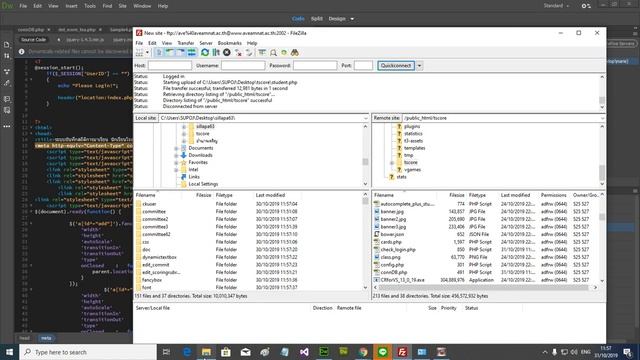
Task: Click the three-dots icon in Dreamweaver sidebar
Action: point(7,127)
